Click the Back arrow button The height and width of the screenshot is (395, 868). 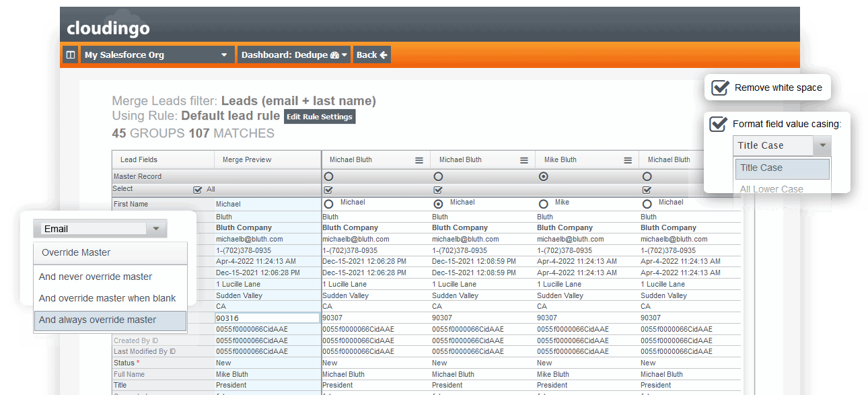[x=372, y=55]
